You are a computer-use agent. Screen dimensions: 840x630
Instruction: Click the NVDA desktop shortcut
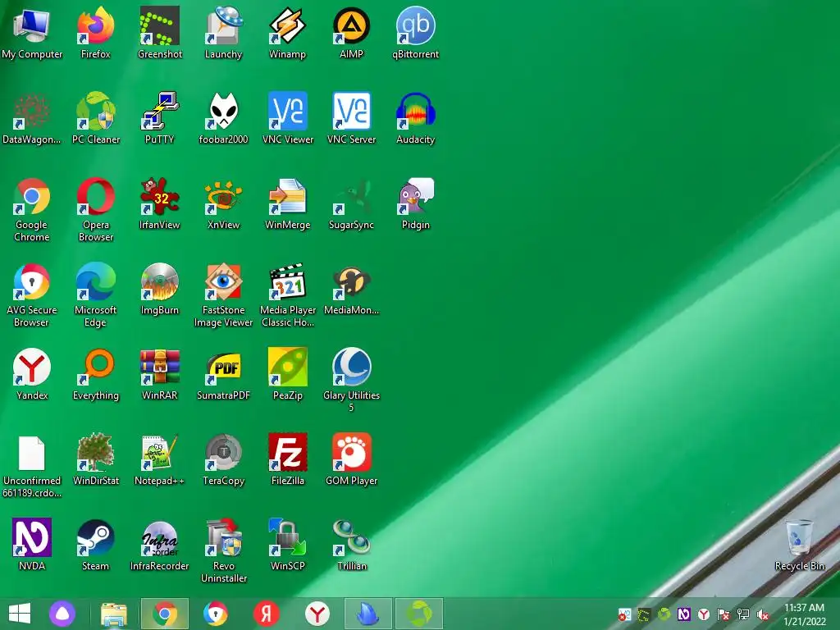pyautogui.click(x=32, y=545)
